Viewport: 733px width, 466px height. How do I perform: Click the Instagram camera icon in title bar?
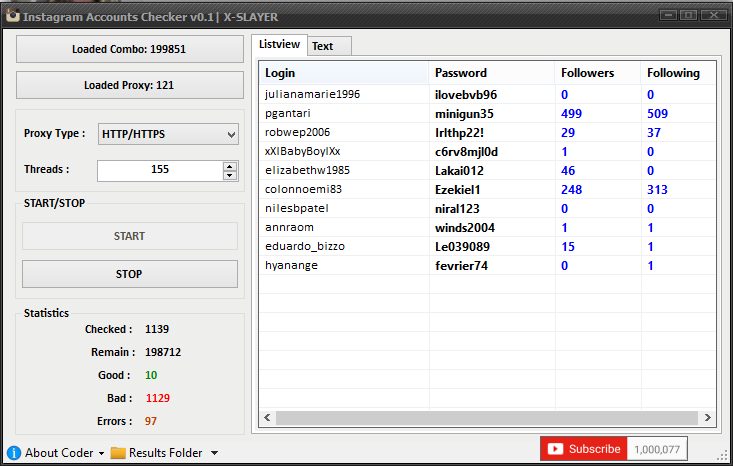(13, 15)
